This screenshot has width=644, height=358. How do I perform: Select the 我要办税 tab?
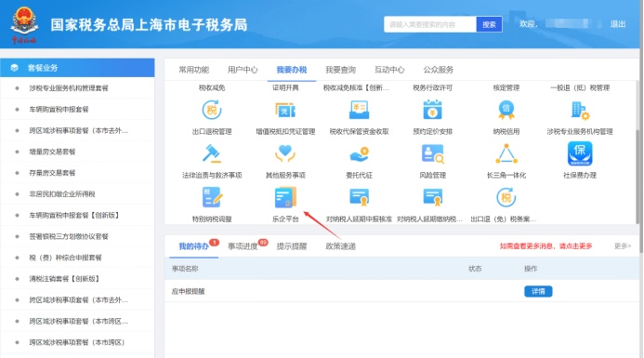(292, 70)
